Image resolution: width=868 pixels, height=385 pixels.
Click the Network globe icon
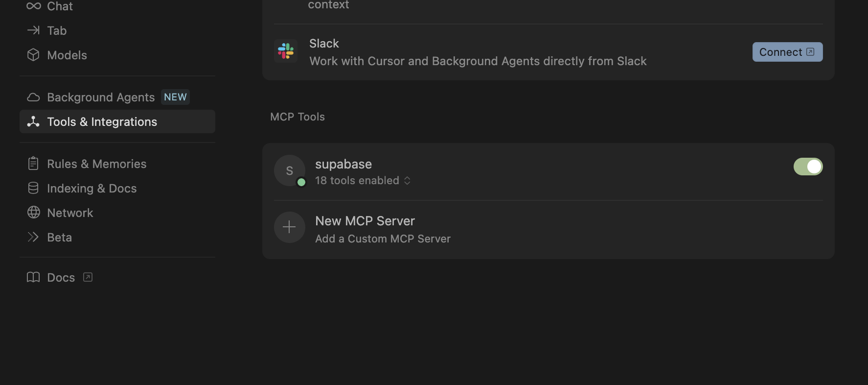click(x=33, y=213)
